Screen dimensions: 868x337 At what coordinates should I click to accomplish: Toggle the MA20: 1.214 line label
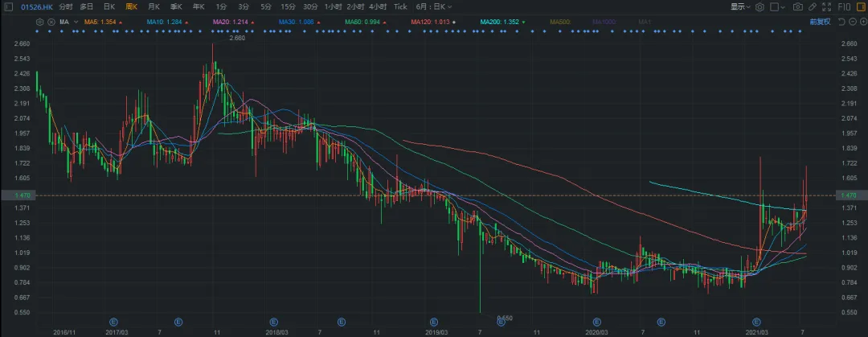(231, 23)
